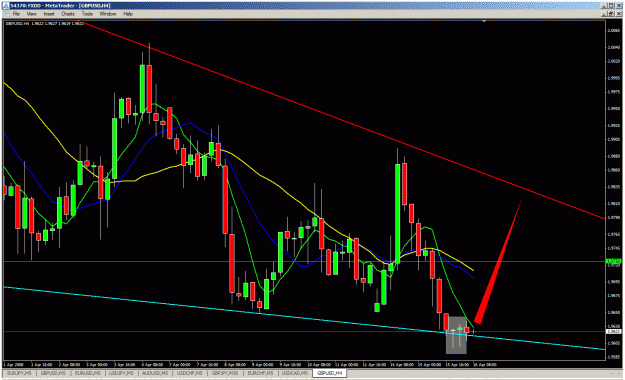Open the Tools menu

pos(87,14)
